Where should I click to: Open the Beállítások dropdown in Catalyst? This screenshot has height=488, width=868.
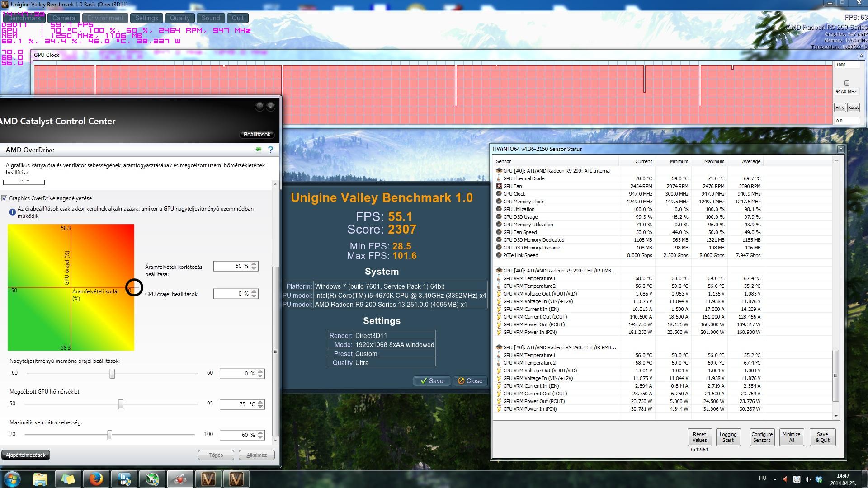pos(257,135)
